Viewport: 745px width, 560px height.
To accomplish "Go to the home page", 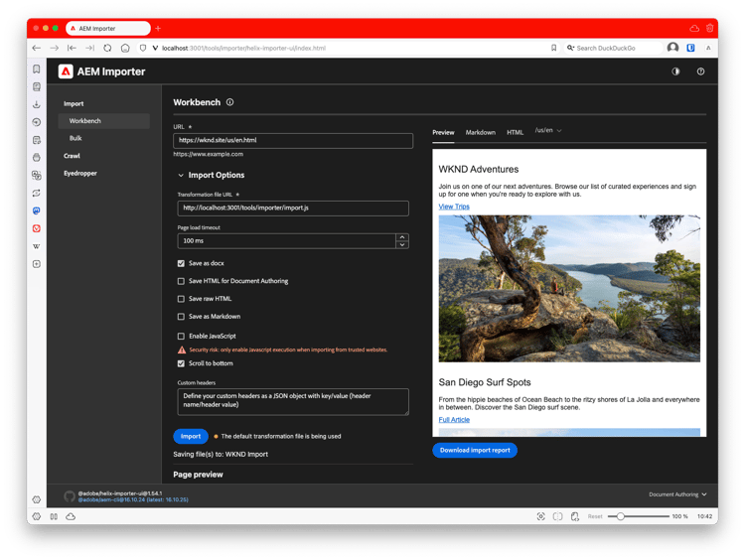I will click(125, 48).
